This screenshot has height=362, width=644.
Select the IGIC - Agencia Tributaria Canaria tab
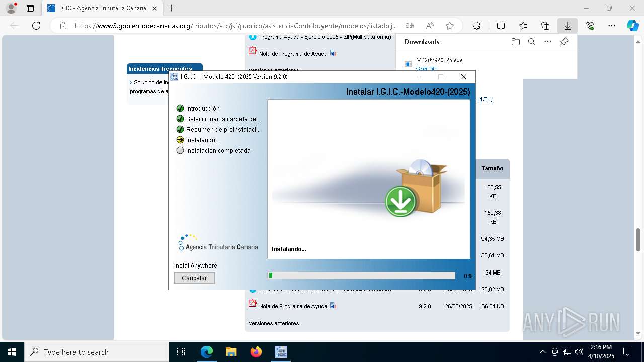point(102,8)
